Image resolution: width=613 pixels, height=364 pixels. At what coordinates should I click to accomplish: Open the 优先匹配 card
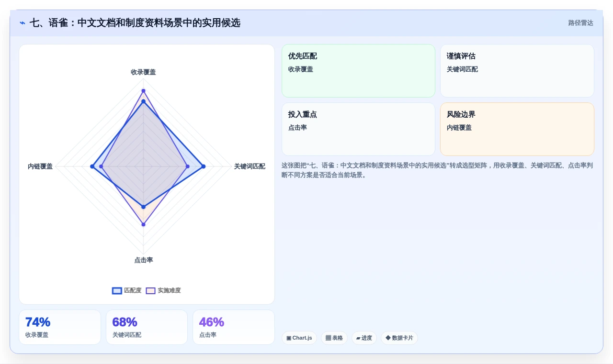358,71
